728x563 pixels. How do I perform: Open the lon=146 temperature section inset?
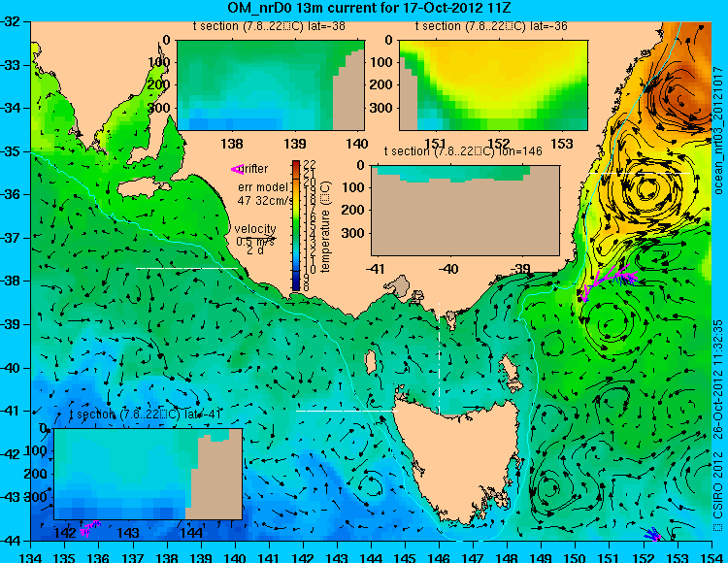tap(465, 211)
